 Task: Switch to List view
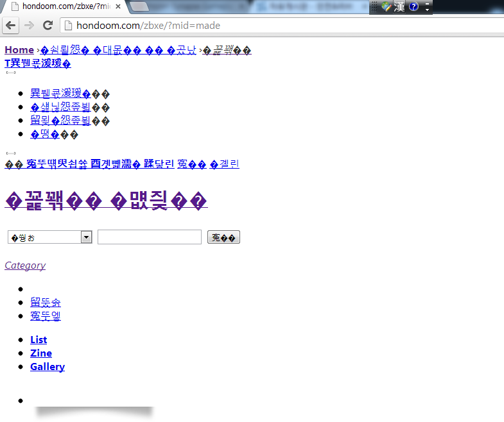click(39, 339)
